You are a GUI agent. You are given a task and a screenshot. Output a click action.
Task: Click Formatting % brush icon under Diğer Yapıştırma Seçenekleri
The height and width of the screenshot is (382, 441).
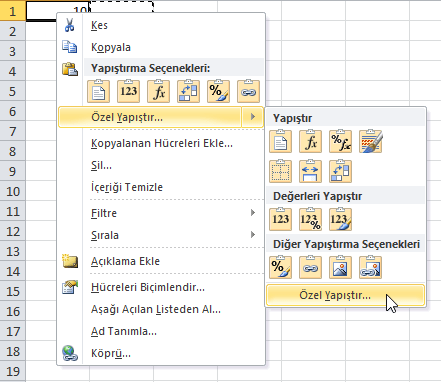tap(280, 267)
